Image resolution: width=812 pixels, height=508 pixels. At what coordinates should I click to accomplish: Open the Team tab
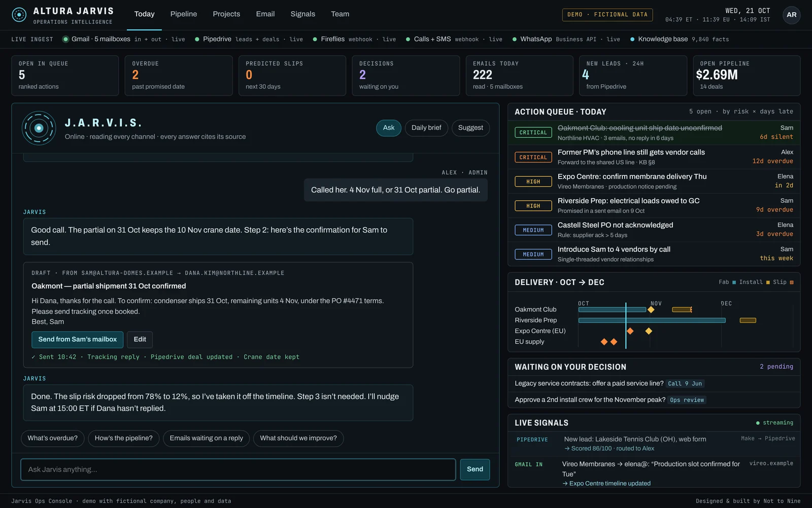[x=340, y=14]
